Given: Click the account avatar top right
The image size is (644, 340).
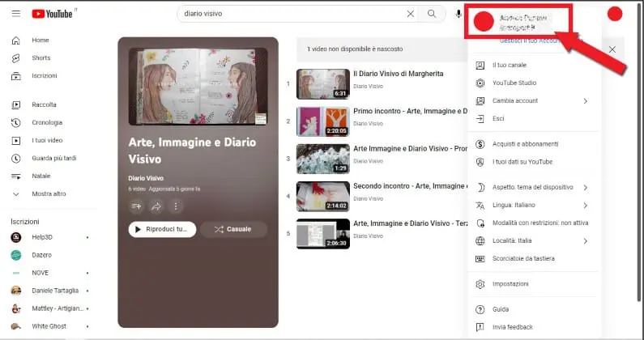Looking at the screenshot, I should [x=615, y=14].
